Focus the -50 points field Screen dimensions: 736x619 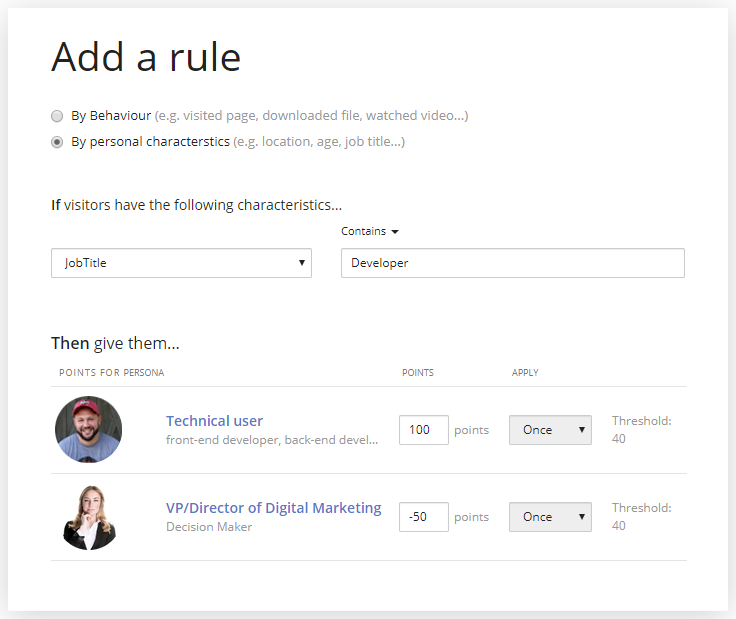pos(423,517)
